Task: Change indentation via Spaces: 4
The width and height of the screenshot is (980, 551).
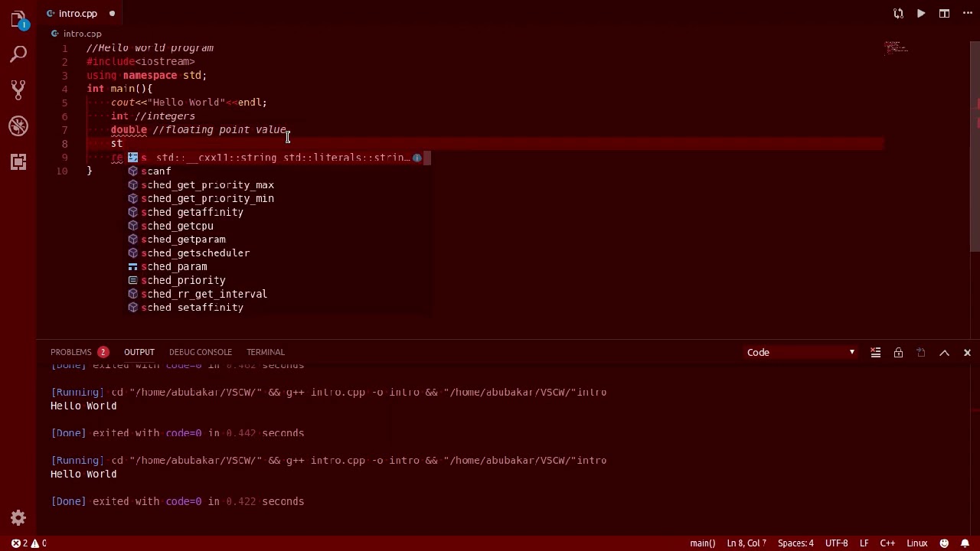Action: [795, 543]
